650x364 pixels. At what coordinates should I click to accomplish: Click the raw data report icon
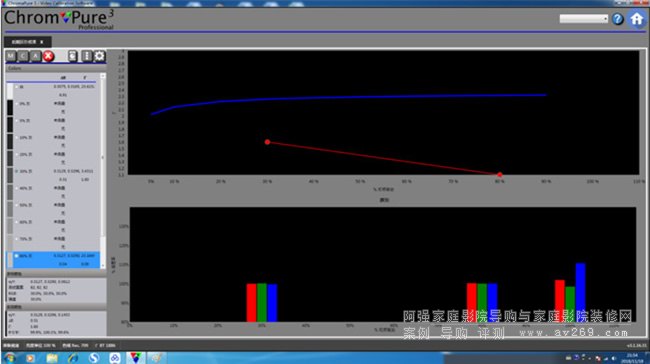[73, 56]
